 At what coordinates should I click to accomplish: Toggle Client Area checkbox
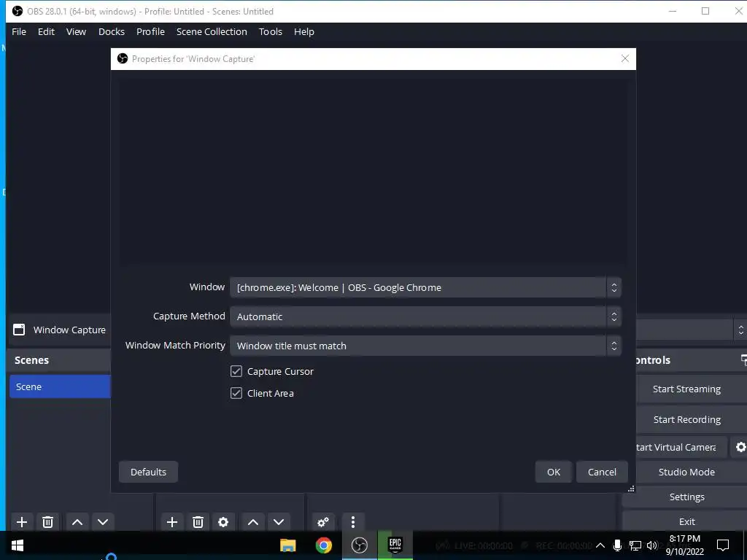[236, 393]
